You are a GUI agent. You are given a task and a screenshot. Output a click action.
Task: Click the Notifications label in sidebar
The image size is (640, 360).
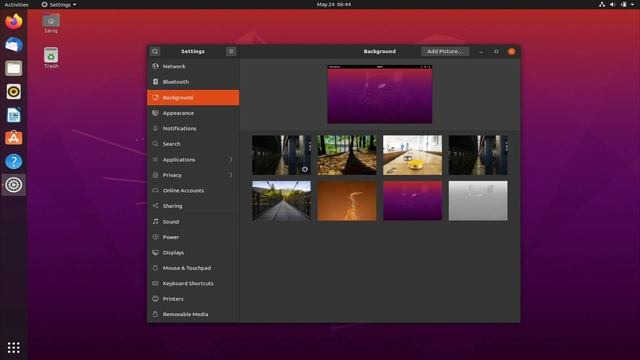[180, 128]
